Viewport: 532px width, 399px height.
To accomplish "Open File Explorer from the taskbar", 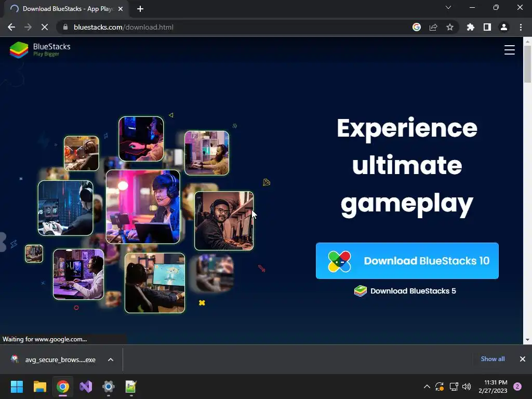I will click(x=39, y=387).
